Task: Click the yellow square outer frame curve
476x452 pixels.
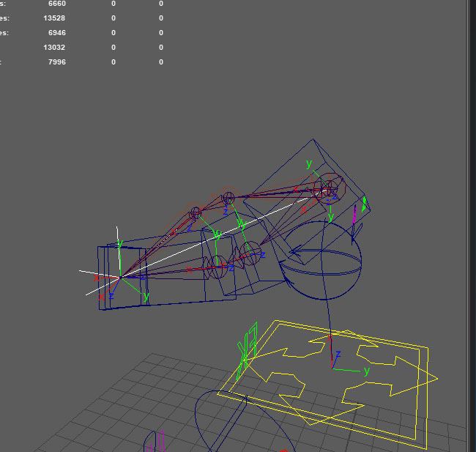Action: pyautogui.click(x=423, y=398)
